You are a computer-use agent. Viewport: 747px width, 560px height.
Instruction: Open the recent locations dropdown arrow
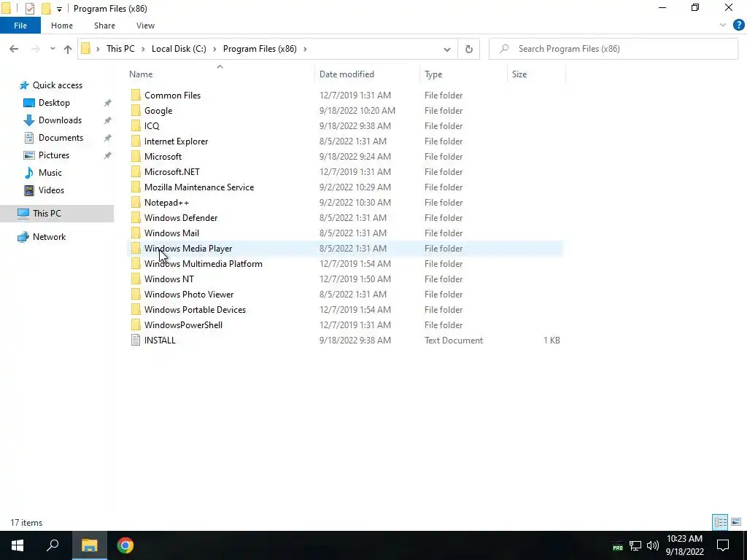tap(53, 49)
